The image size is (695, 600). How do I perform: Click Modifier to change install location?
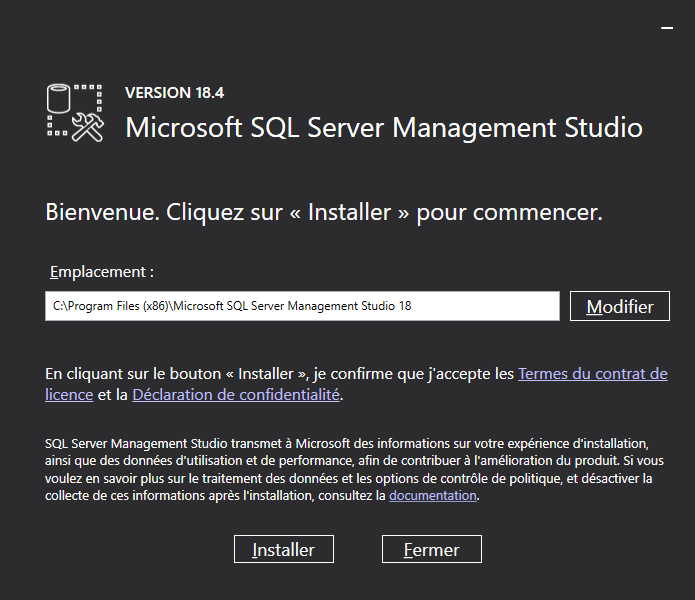(620, 306)
